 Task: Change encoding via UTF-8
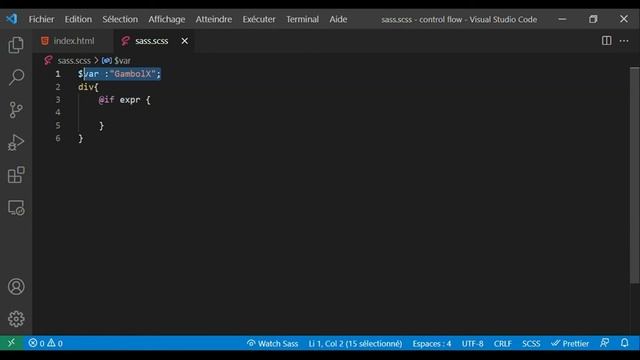[472, 343]
